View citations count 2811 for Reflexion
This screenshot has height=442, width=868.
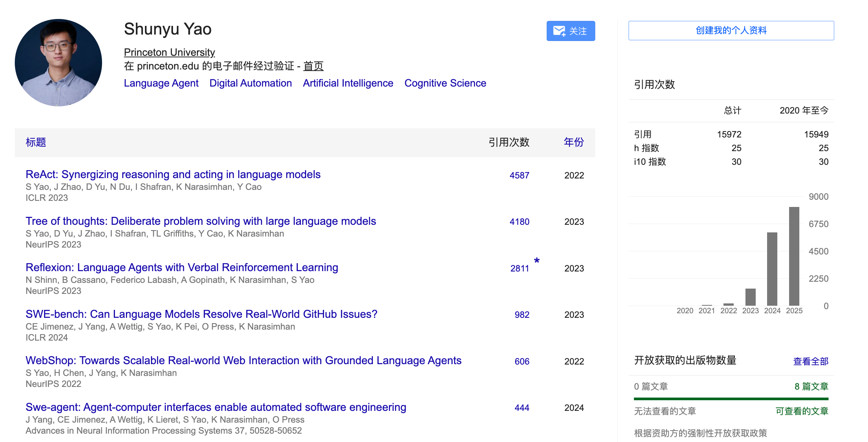click(x=519, y=268)
